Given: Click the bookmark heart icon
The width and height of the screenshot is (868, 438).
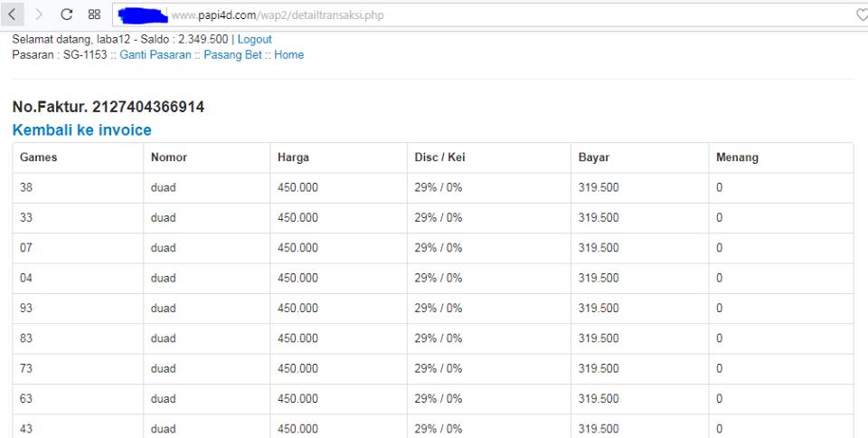Looking at the screenshot, I should click(x=861, y=14).
